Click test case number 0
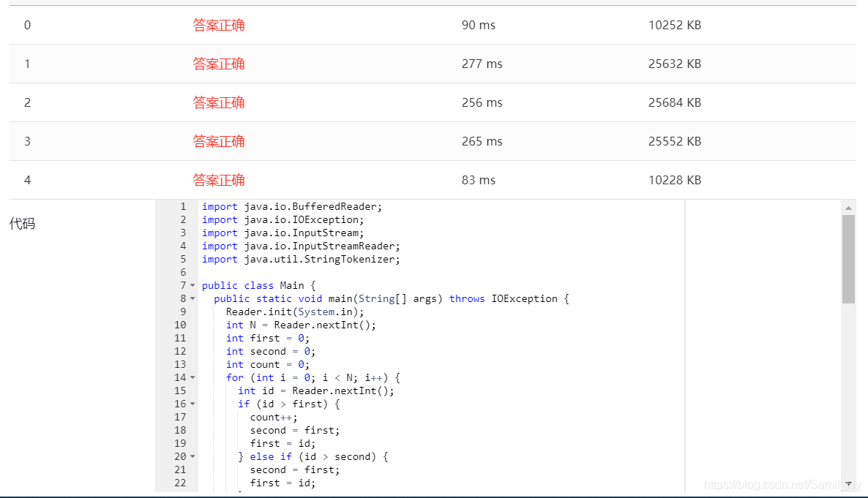This screenshot has width=868, height=498. tap(27, 25)
